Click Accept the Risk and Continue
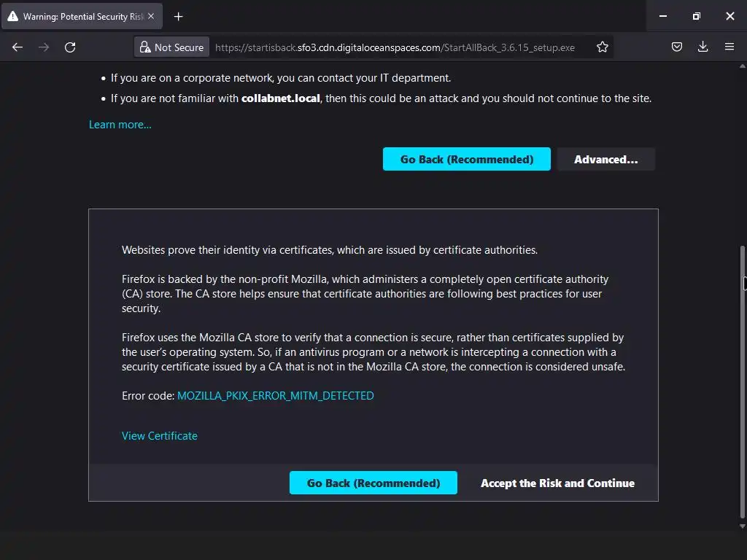The width and height of the screenshot is (747, 560). click(557, 483)
